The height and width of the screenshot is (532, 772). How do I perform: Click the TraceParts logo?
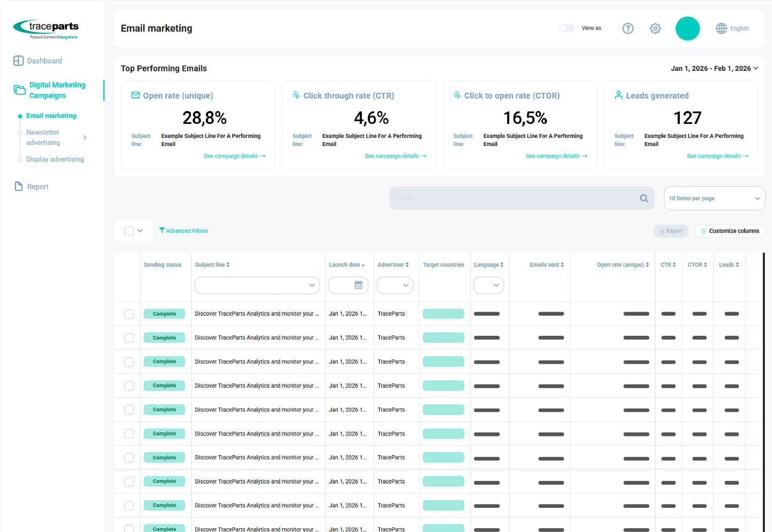tap(46, 29)
